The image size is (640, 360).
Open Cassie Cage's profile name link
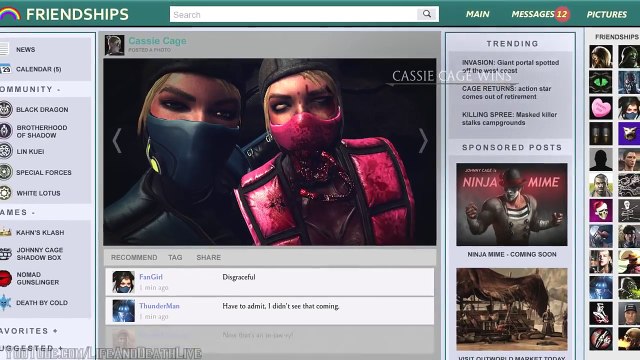[x=157, y=41]
